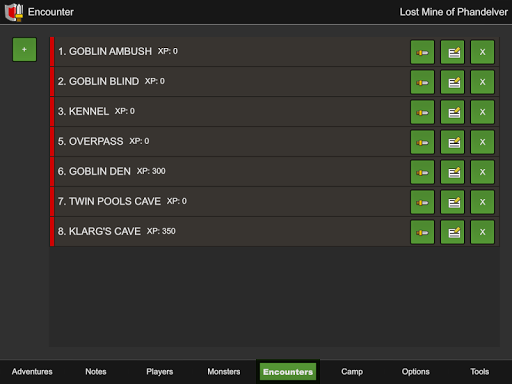Remove the Twin Pools Cave encounter

pos(482,202)
